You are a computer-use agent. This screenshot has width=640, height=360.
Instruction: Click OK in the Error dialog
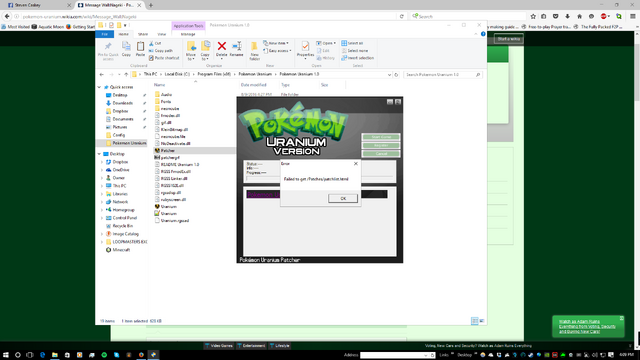click(343, 198)
